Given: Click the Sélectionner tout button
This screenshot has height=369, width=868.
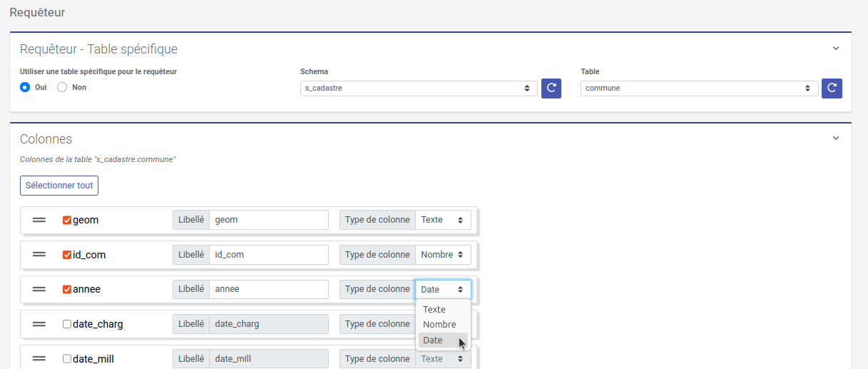Looking at the screenshot, I should pos(59,186).
